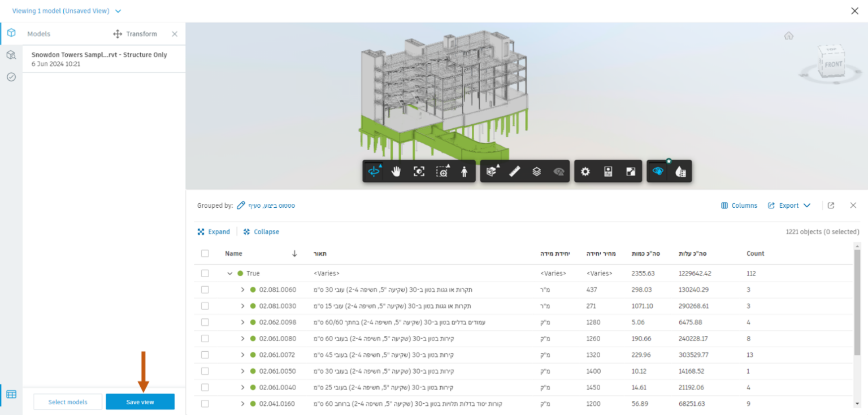This screenshot has height=415, width=868.
Task: Select the Measure ruler tool
Action: [x=514, y=172]
